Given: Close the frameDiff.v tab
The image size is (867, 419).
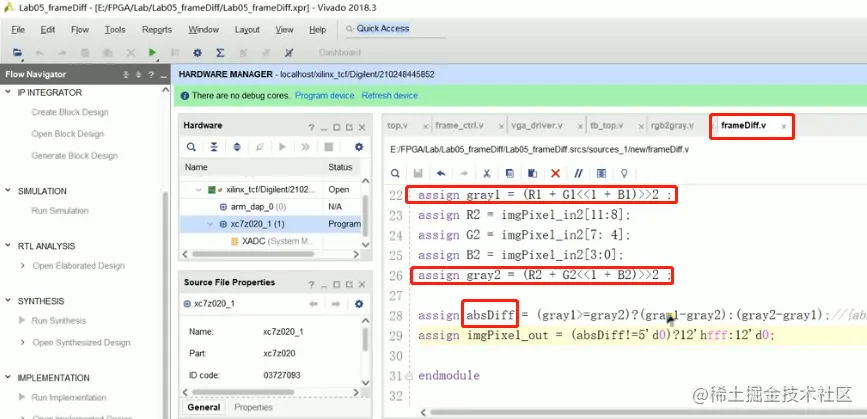Looking at the screenshot, I should click(784, 127).
